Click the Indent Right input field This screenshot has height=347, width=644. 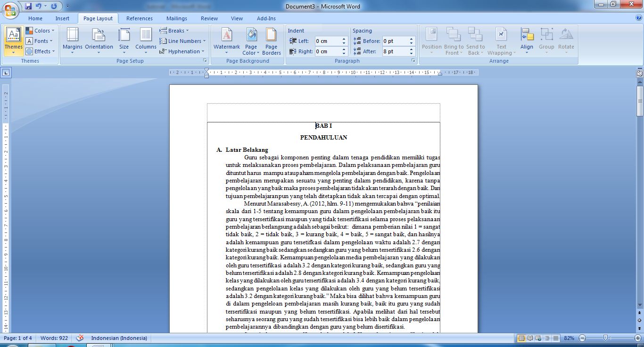pos(328,51)
